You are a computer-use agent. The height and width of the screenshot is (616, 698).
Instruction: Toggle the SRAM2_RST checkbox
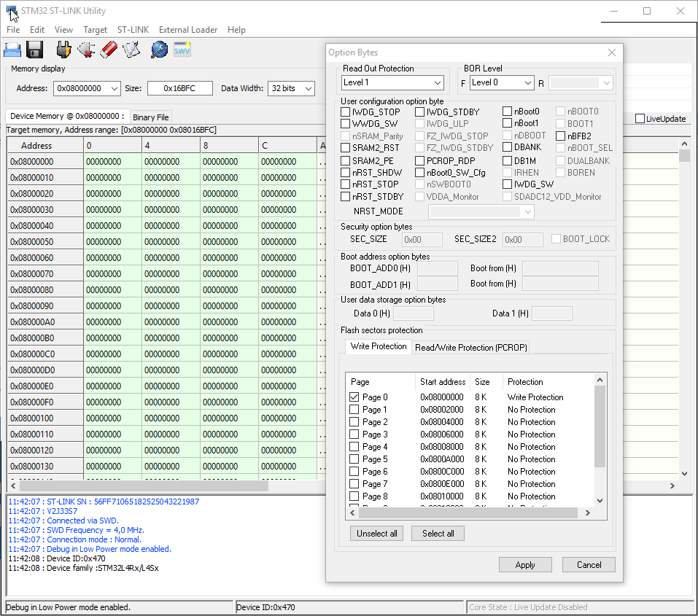click(346, 148)
